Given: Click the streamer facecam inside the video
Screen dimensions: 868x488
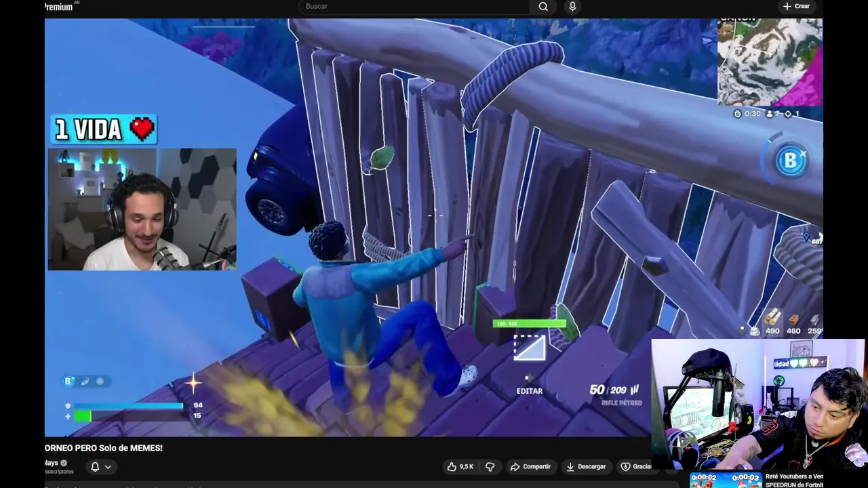Looking at the screenshot, I should (142, 209).
